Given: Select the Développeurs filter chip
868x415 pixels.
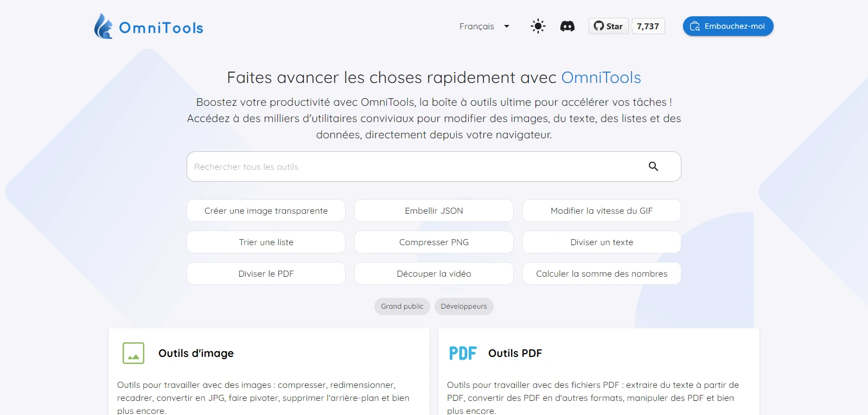Looking at the screenshot, I should pos(464,307).
